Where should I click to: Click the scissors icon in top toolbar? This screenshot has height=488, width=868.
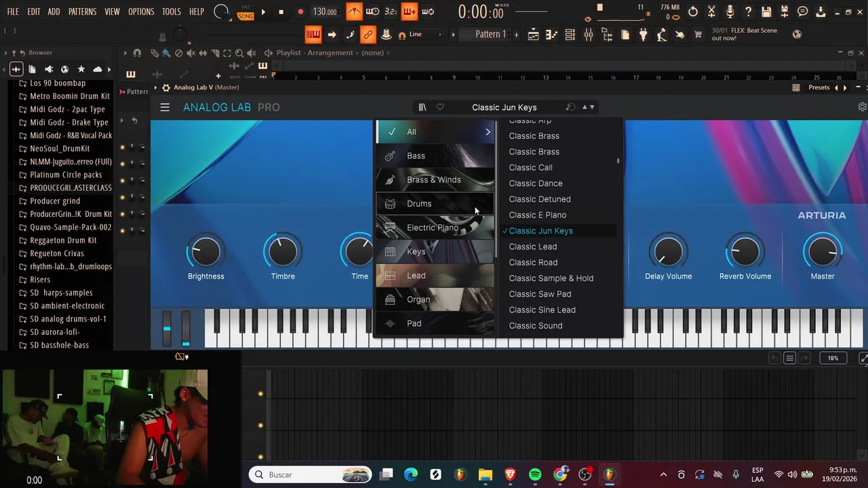click(711, 12)
